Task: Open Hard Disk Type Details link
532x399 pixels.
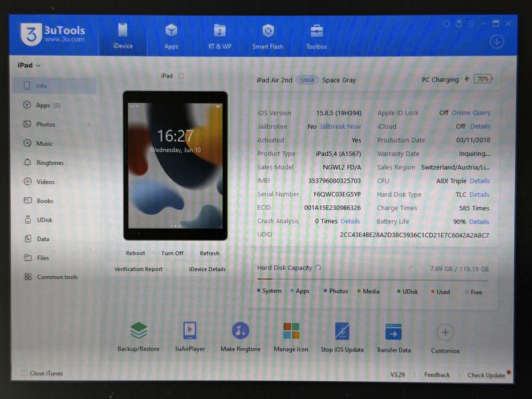Action: point(480,194)
